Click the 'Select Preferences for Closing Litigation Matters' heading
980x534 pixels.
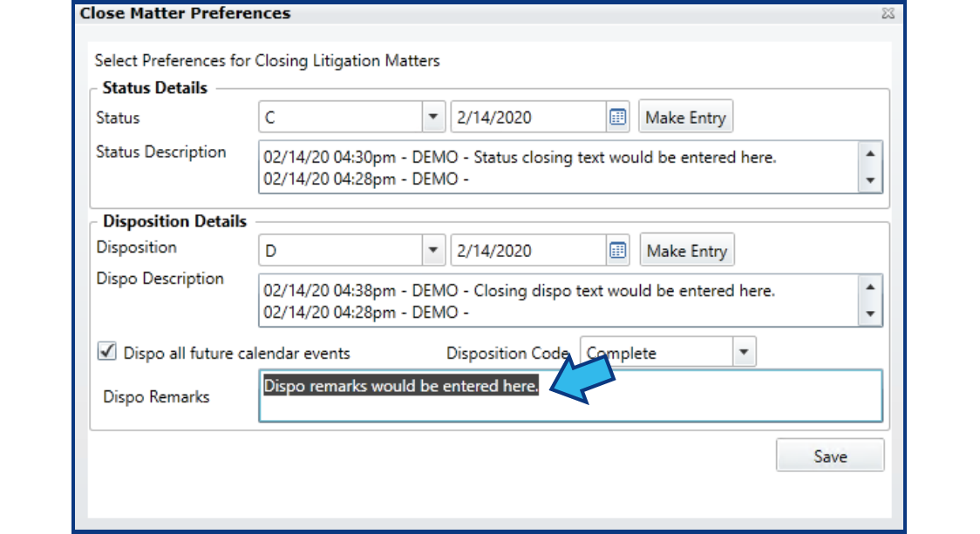pyautogui.click(x=267, y=61)
